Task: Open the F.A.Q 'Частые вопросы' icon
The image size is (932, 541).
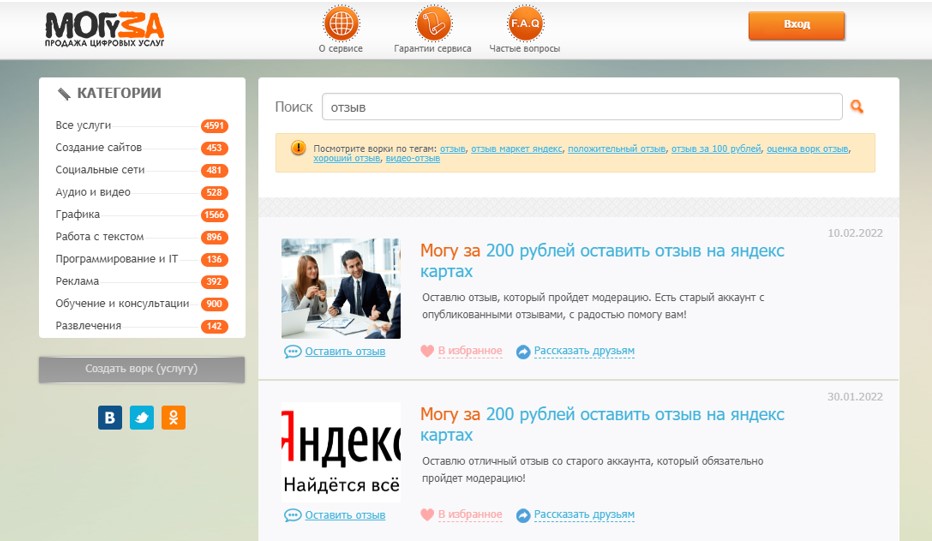Action: 525,24
